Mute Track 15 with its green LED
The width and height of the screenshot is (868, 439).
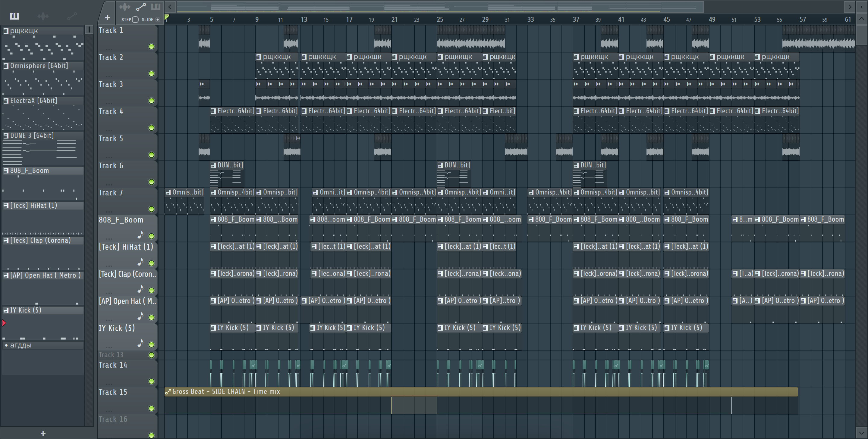(151, 408)
